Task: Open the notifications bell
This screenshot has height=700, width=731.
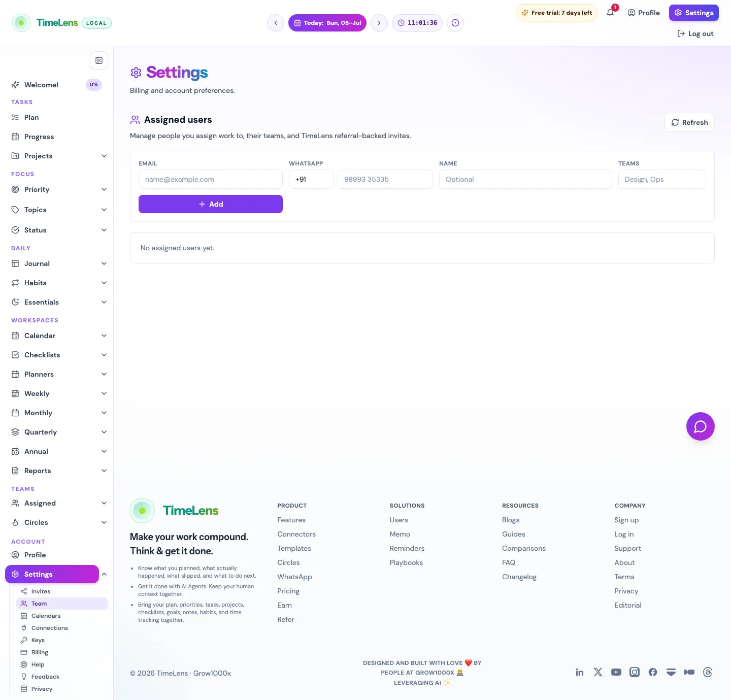Action: [x=610, y=13]
